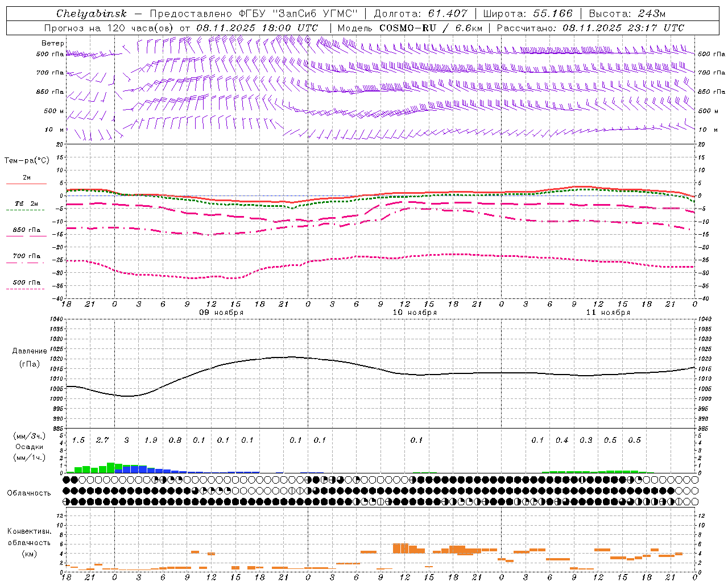Screen dimensions: 728x582
Task: Click the '700 гПа' temperature legend entry
Action: [x=27, y=256]
